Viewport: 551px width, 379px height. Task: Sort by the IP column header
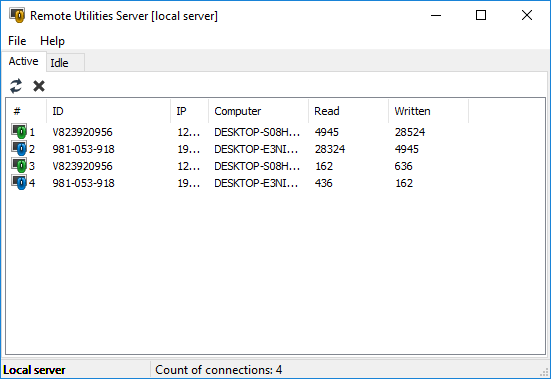click(x=189, y=111)
